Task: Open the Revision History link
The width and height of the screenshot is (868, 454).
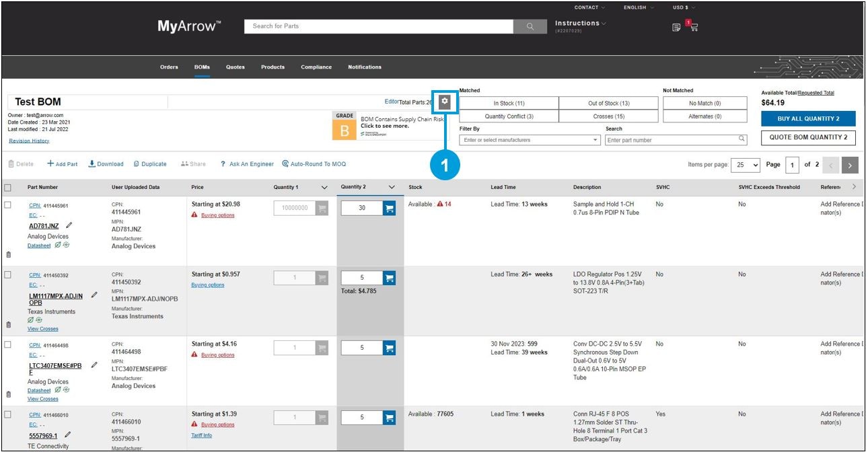Action: (29, 141)
